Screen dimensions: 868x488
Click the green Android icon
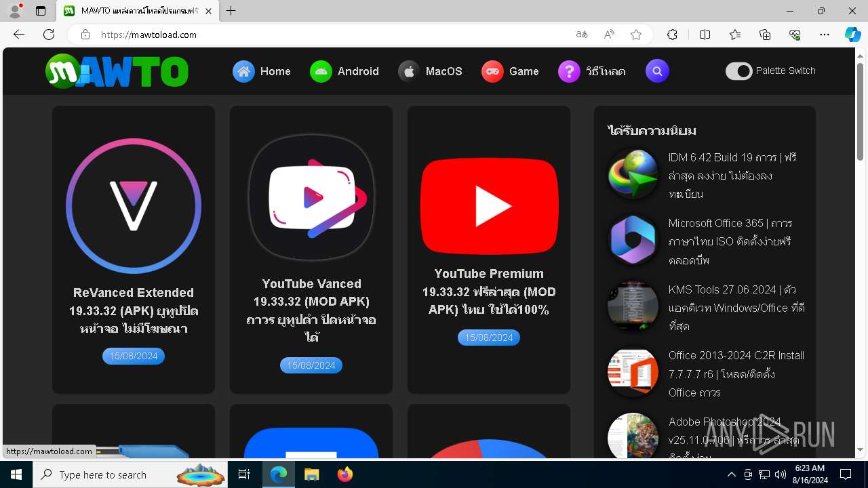click(321, 71)
